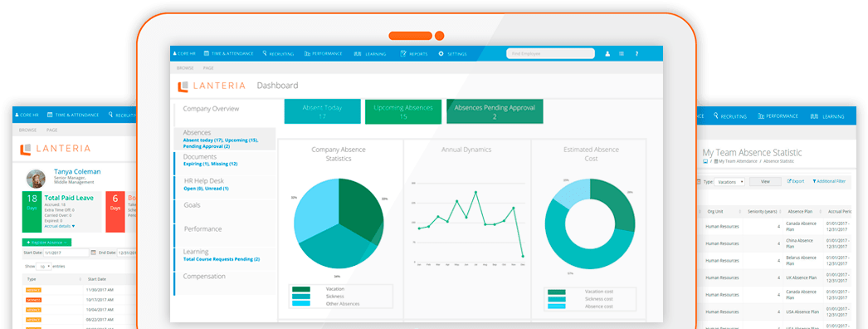Sort by Seniority (years) column in right window
This screenshot has height=329, width=868.
tap(763, 212)
